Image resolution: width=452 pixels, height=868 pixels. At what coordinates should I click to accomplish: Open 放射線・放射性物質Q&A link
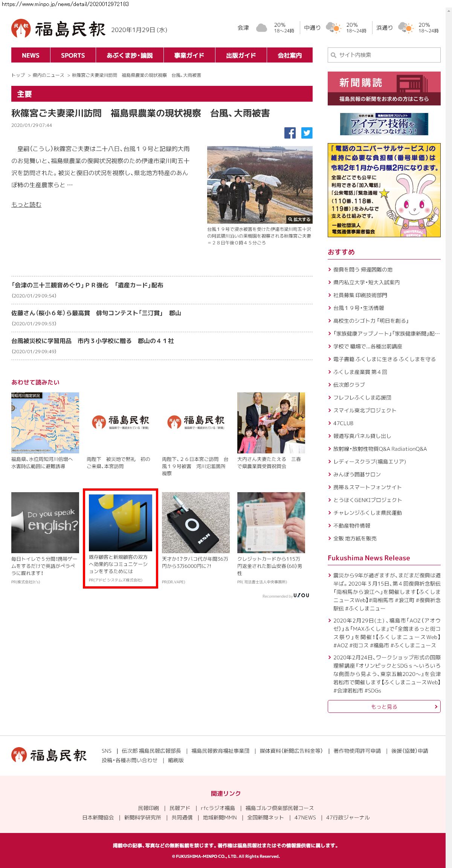click(380, 449)
